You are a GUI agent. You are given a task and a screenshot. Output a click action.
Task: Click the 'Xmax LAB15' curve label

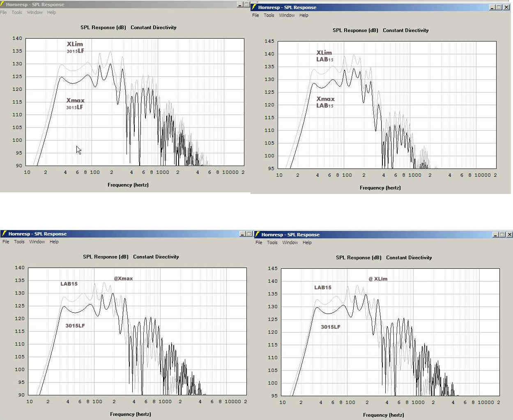click(x=325, y=102)
